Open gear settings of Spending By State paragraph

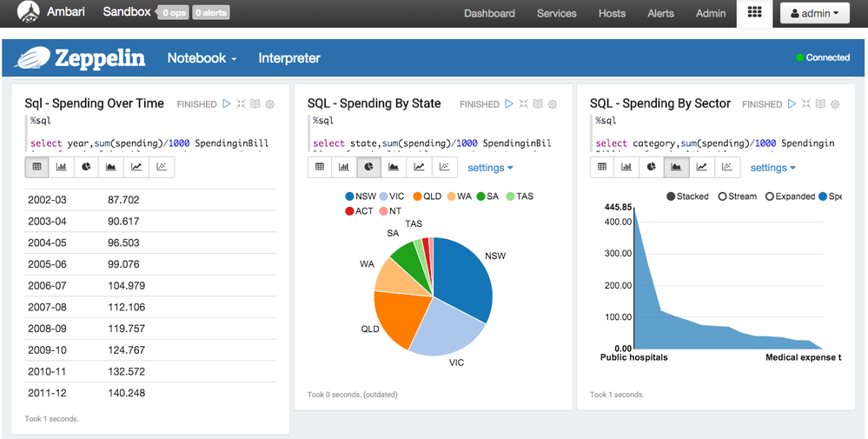click(x=553, y=103)
